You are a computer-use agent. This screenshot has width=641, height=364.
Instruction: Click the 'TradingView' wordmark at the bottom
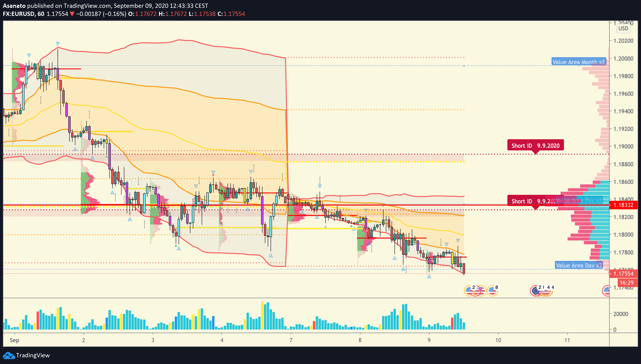pos(33,355)
